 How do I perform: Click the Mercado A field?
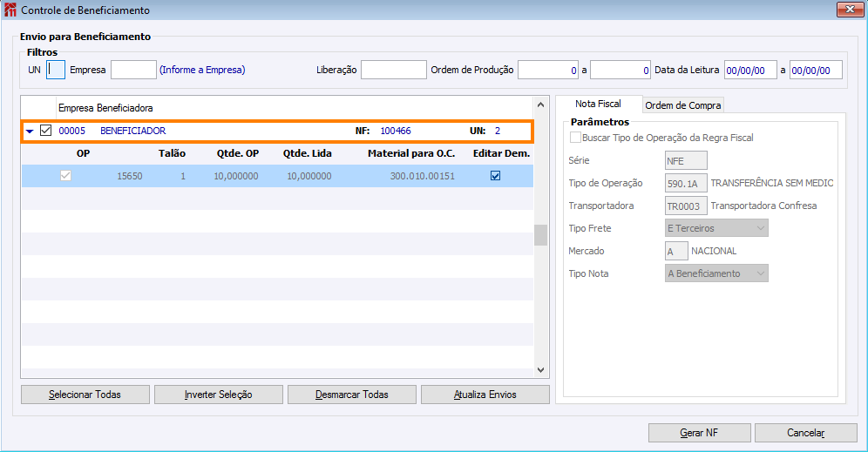point(676,251)
